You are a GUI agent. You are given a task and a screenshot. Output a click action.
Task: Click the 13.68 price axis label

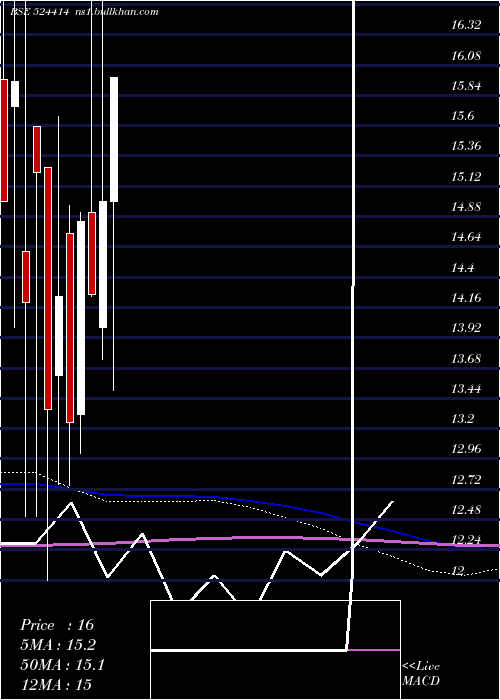pos(466,358)
